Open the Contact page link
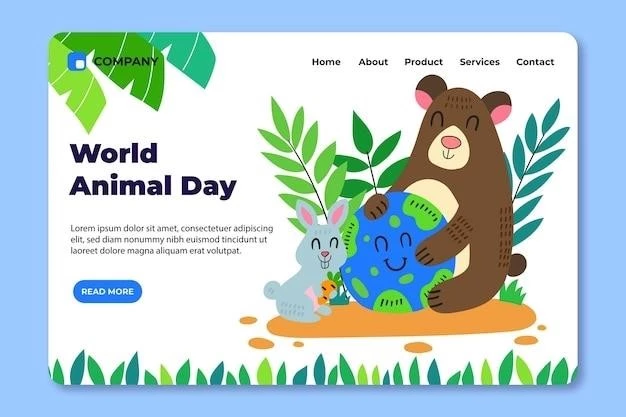The height and width of the screenshot is (417, 626). coord(535,62)
